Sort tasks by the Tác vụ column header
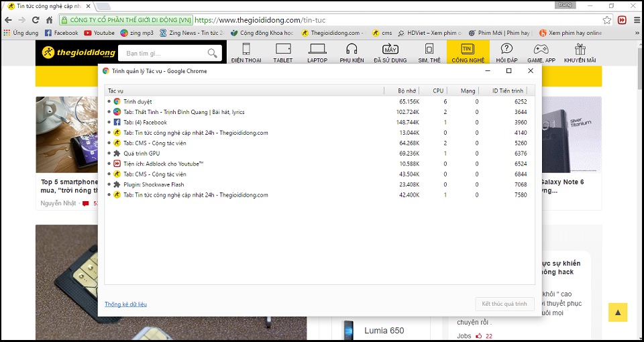The width and height of the screenshot is (644, 342). (x=244, y=91)
